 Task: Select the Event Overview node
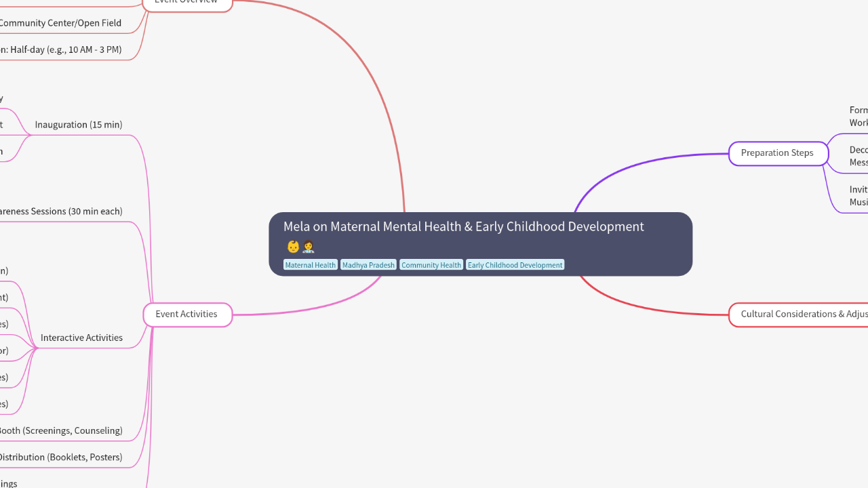pyautogui.click(x=187, y=3)
